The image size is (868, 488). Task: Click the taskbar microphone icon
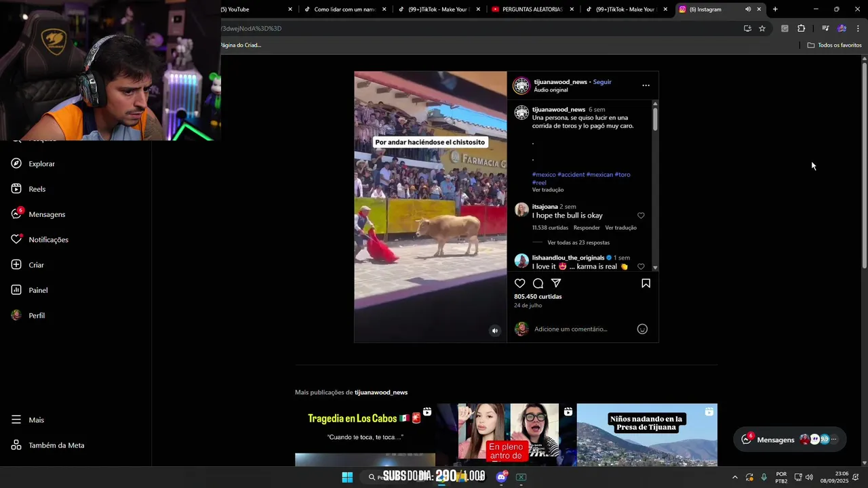pyautogui.click(x=764, y=477)
